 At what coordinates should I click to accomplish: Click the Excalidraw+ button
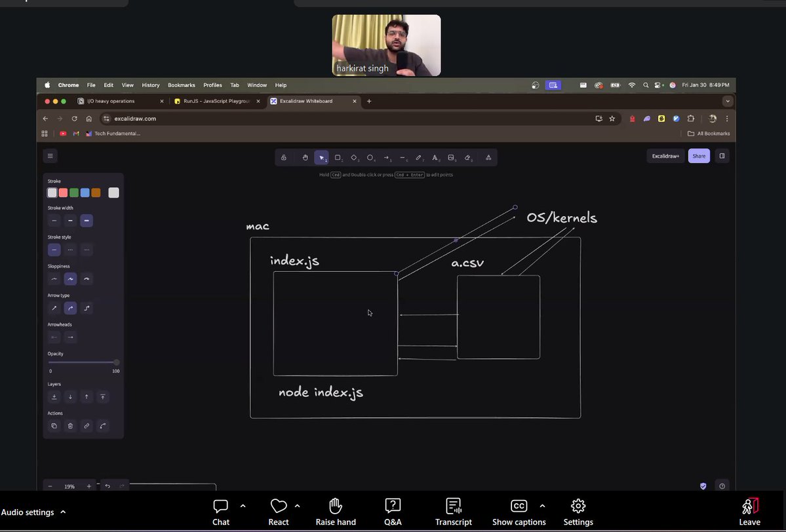pos(665,156)
